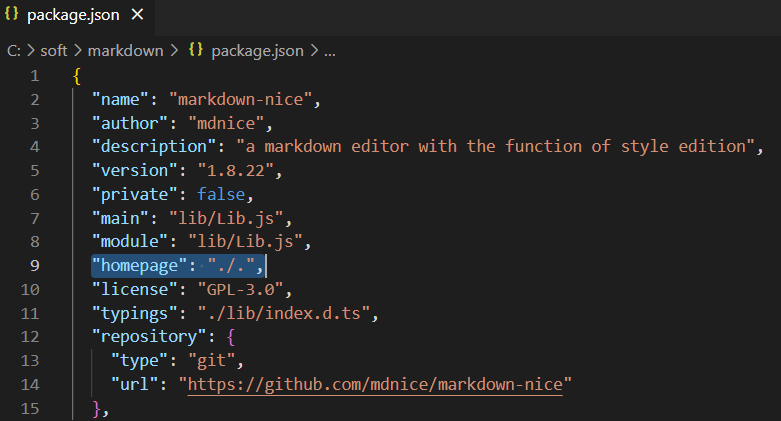This screenshot has height=421, width=781.
Task: Click the false value of "private"
Action: [221, 194]
